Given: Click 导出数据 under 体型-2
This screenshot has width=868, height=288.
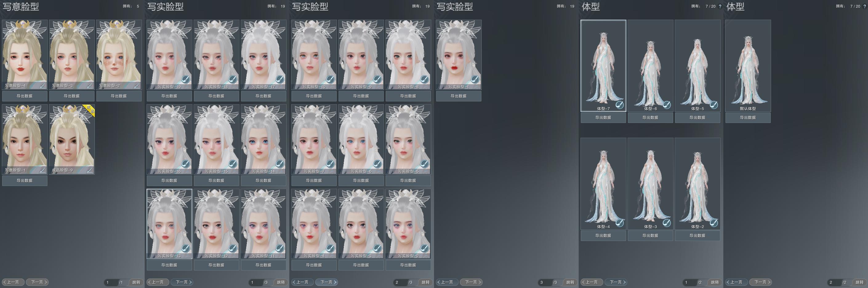Looking at the screenshot, I should coord(697,235).
